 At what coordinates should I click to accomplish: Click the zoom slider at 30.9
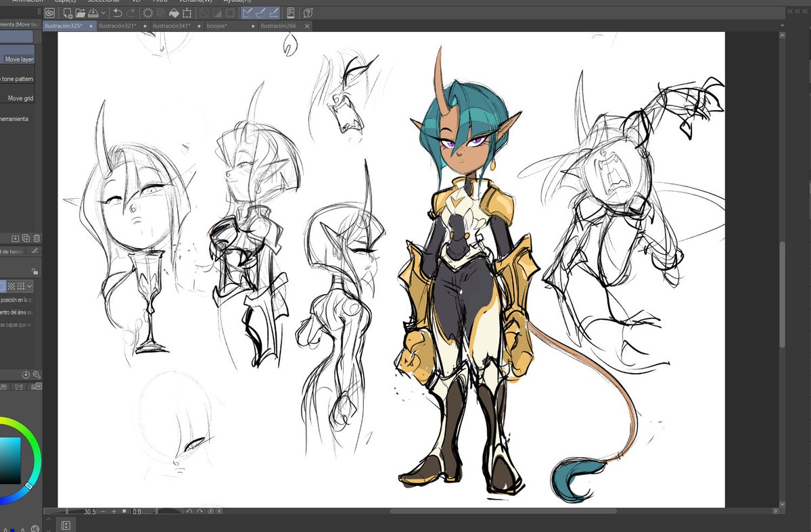(x=70, y=511)
